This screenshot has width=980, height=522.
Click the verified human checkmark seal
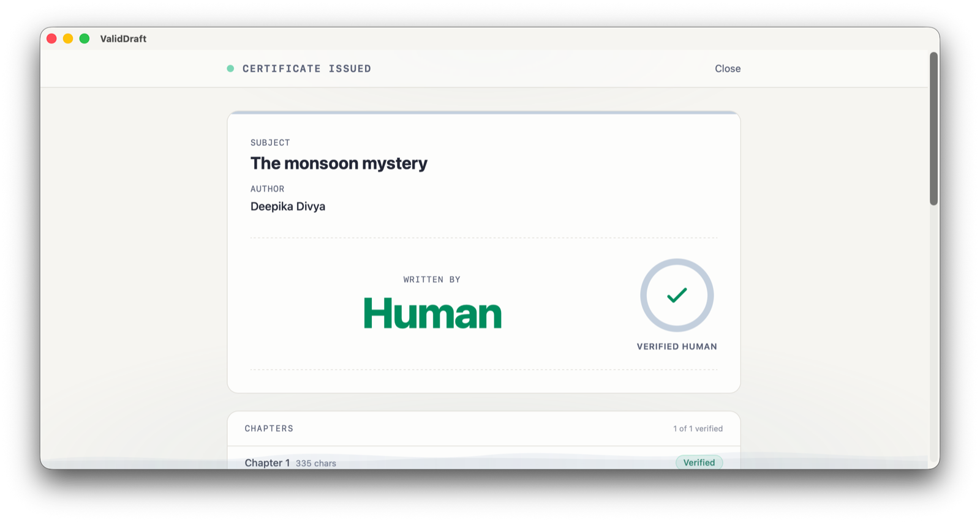[x=677, y=295]
